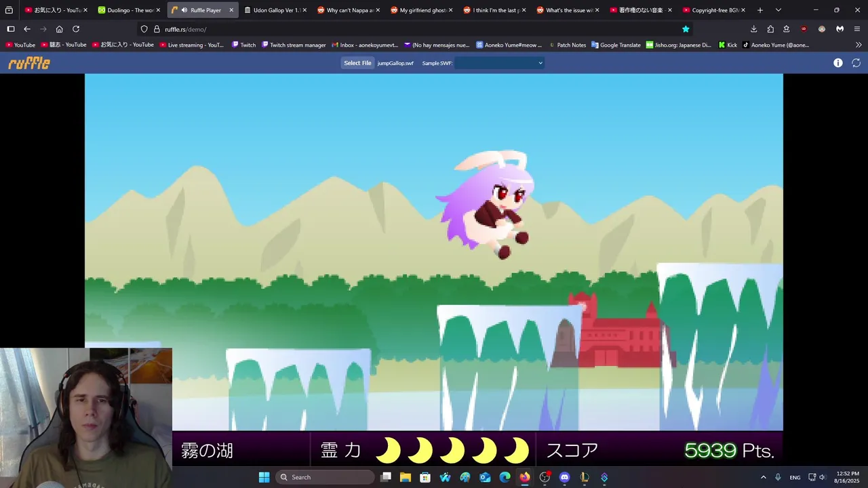Viewport: 868px width, 488px height.
Task: Open the Windows Start menu
Action: [264, 477]
